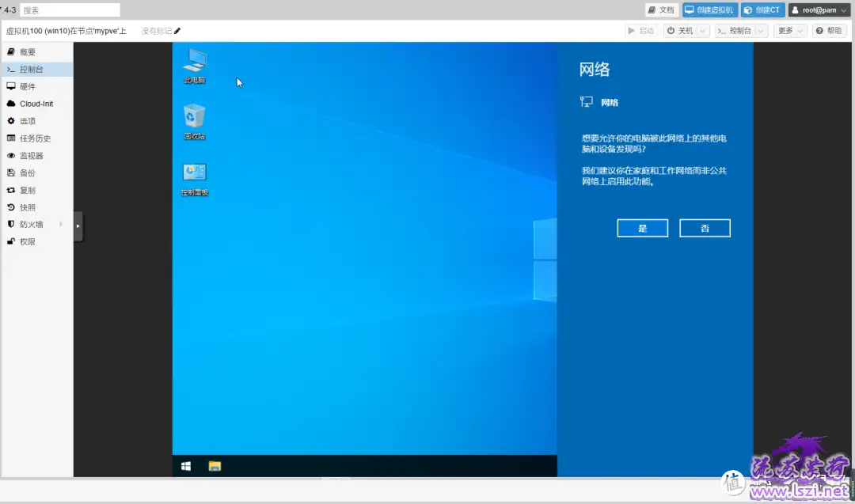855x504 pixels.
Task: Click the 关机 shutdown button
Action: (x=680, y=31)
